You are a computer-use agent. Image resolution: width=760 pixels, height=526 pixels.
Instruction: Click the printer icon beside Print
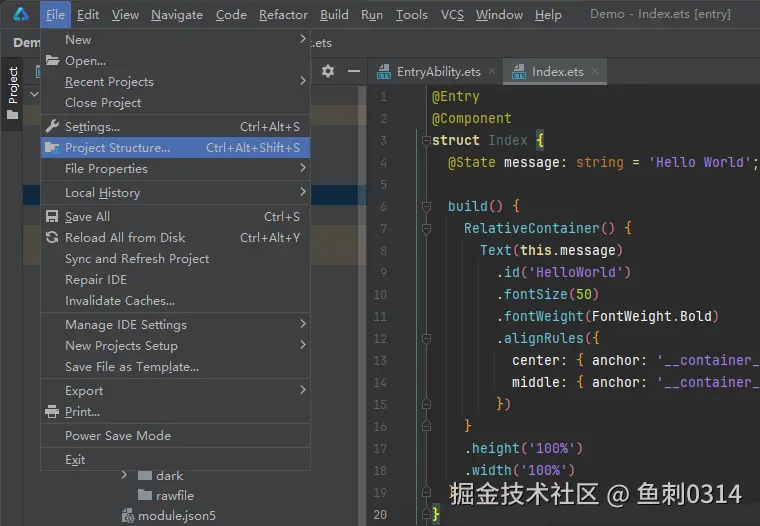(x=52, y=412)
